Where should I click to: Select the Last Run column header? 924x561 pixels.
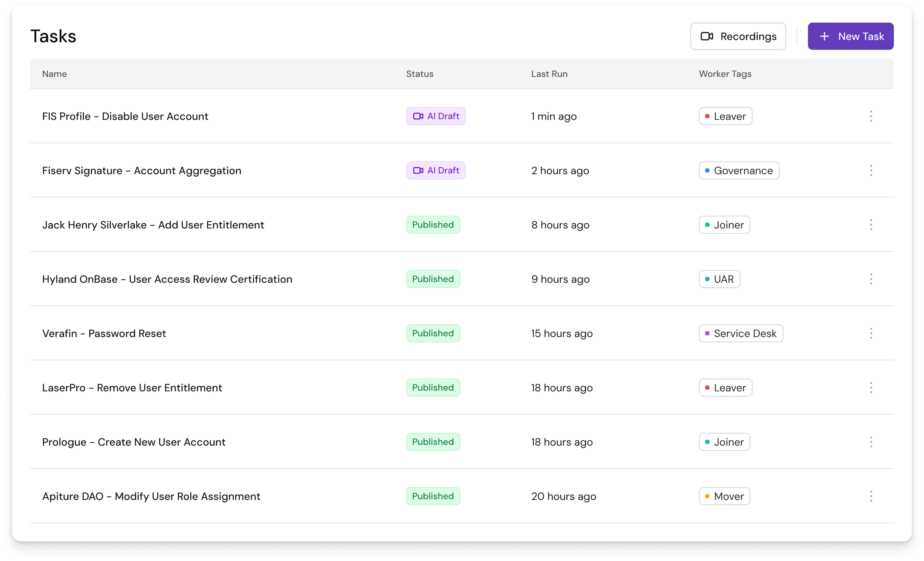[x=549, y=74]
